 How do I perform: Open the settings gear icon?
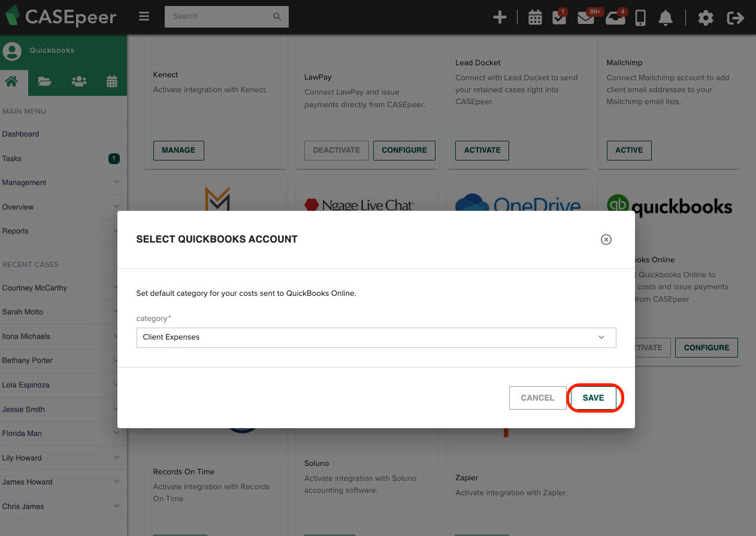[x=706, y=18]
